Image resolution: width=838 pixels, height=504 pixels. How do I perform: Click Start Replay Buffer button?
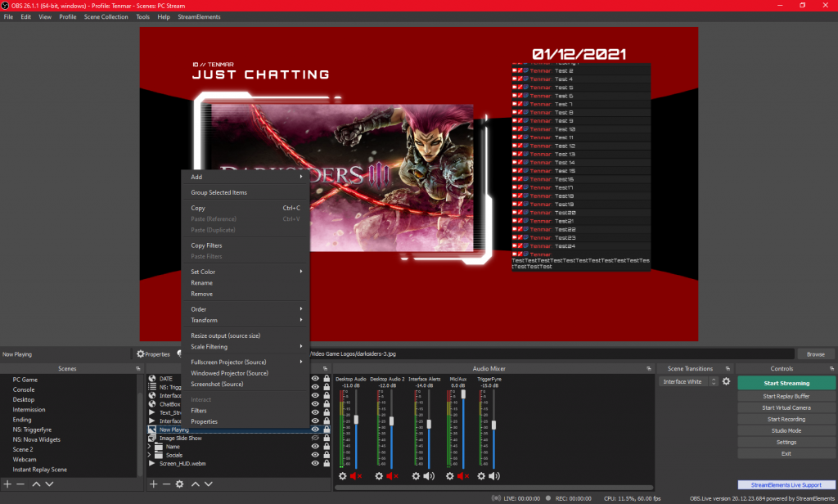click(786, 396)
